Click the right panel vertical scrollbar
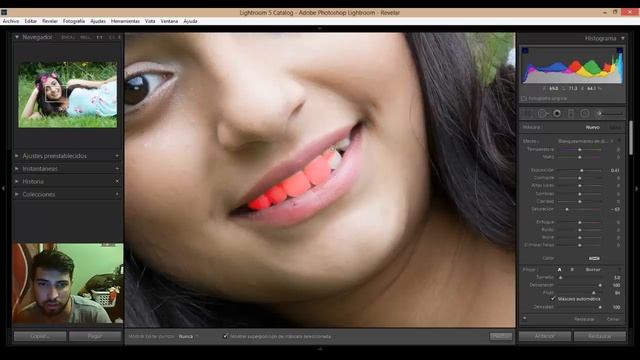Image resolution: width=640 pixels, height=360 pixels. click(630, 138)
